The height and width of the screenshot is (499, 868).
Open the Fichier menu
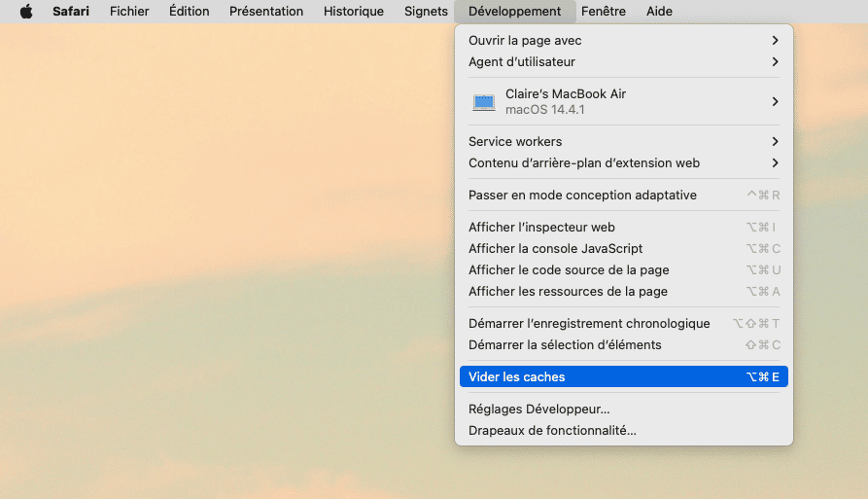click(x=129, y=11)
